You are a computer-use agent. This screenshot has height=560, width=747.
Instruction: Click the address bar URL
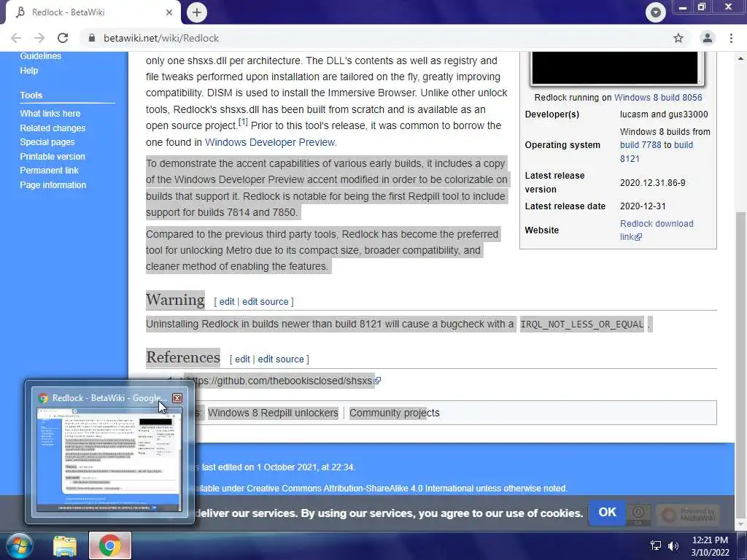(x=161, y=38)
